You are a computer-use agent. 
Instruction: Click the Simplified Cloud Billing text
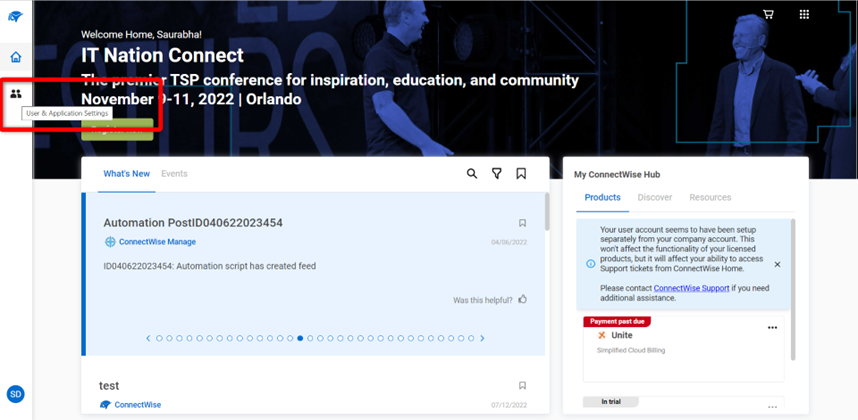click(631, 350)
